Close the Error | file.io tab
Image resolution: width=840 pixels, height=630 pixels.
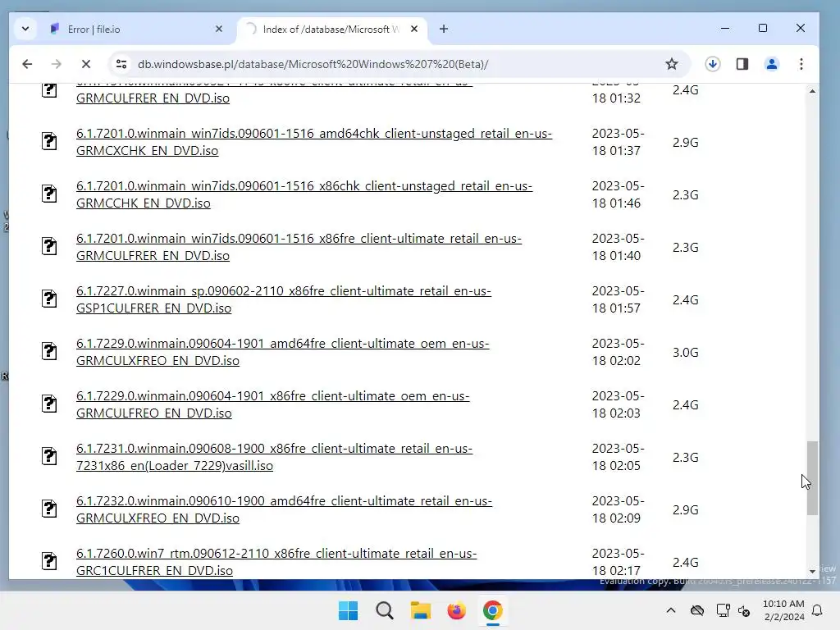(218, 29)
